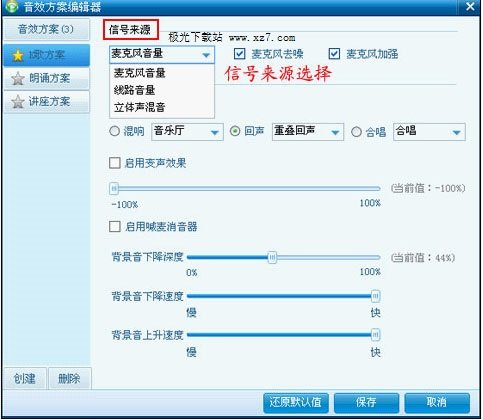Choose 麦克风音量 from the open list
The width and height of the screenshot is (483, 420).
pos(162,73)
